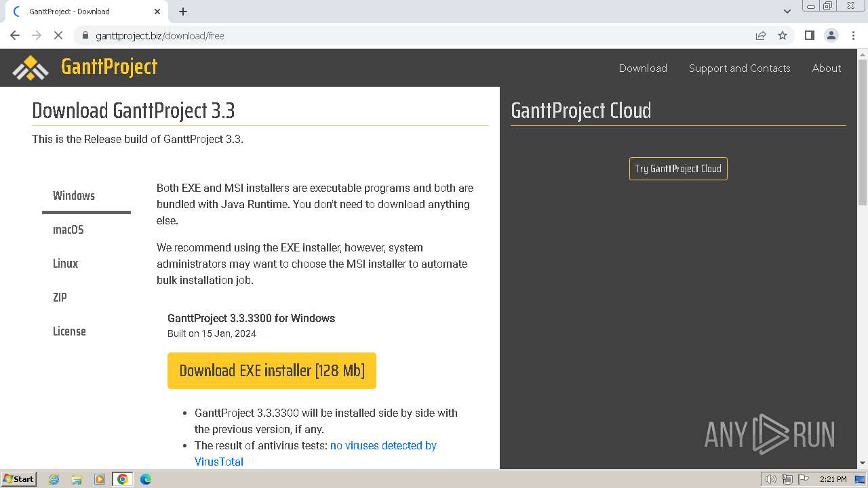Click 'Built on 15 Jan, 2024' text
This screenshot has width=868, height=488.
point(212,333)
